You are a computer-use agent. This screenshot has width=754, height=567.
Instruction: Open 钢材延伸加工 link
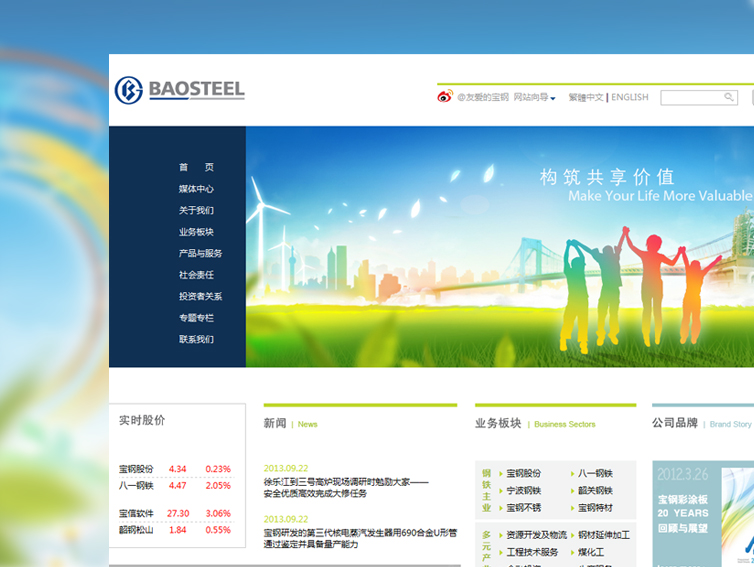(x=604, y=535)
